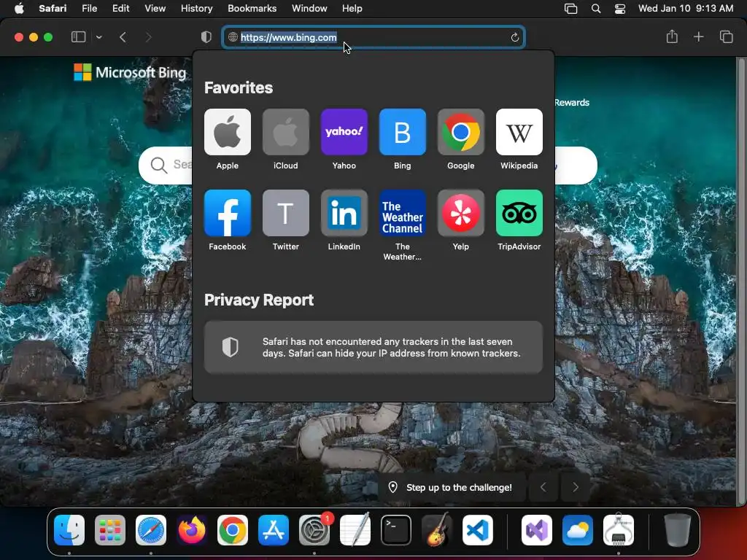Viewport: 747px width, 560px height.
Task: Open the Yelp favorite tile
Action: (x=461, y=213)
